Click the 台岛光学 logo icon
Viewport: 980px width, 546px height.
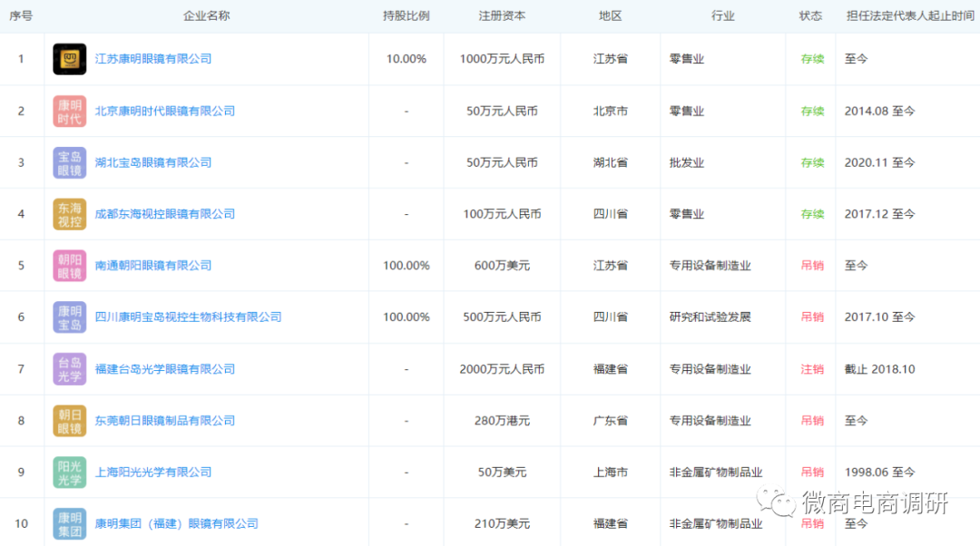[69, 368]
